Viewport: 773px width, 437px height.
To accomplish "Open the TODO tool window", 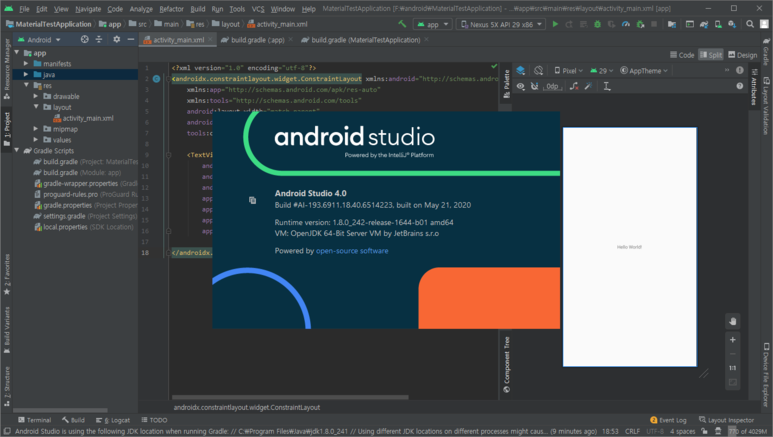I will point(154,420).
